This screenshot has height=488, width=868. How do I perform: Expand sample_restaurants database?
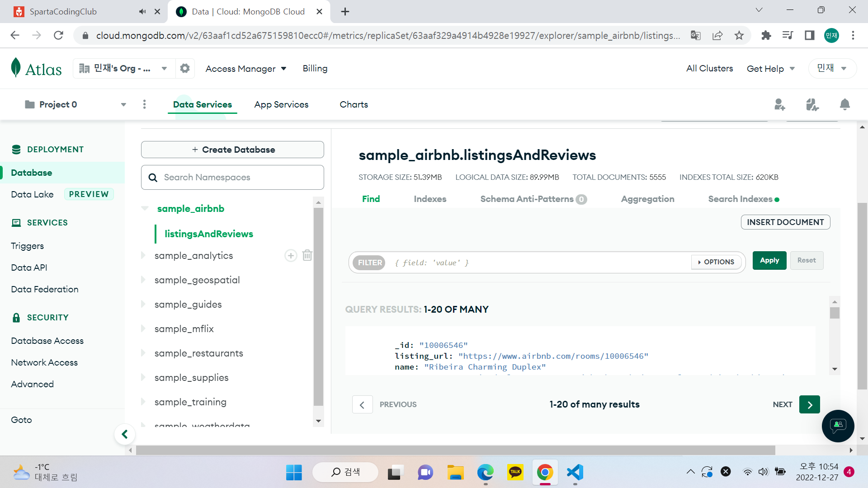[x=143, y=353]
